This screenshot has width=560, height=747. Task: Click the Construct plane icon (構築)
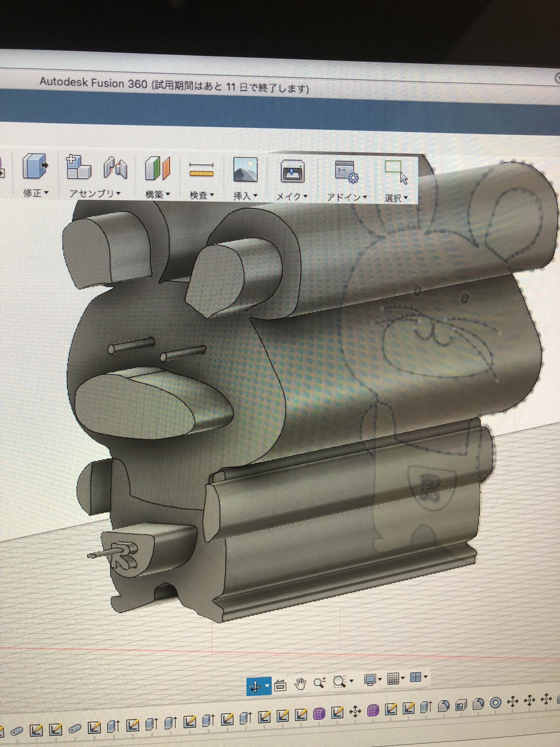tap(158, 169)
